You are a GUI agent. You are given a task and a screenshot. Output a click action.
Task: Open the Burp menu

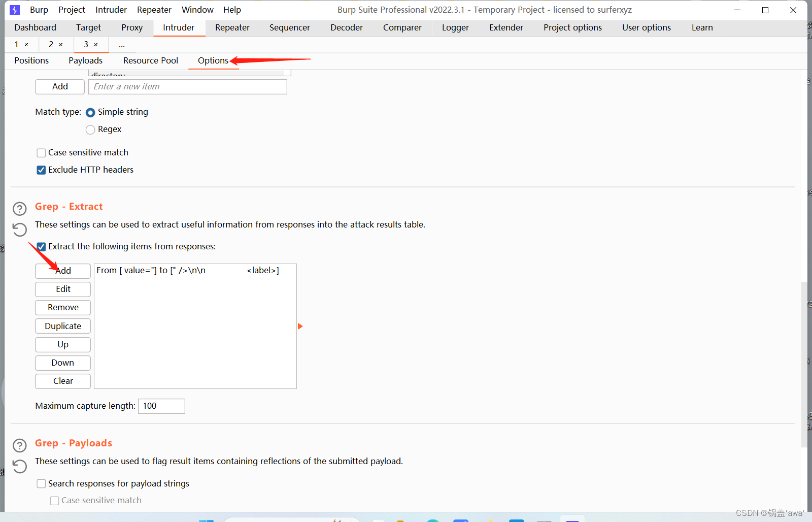[39, 10]
